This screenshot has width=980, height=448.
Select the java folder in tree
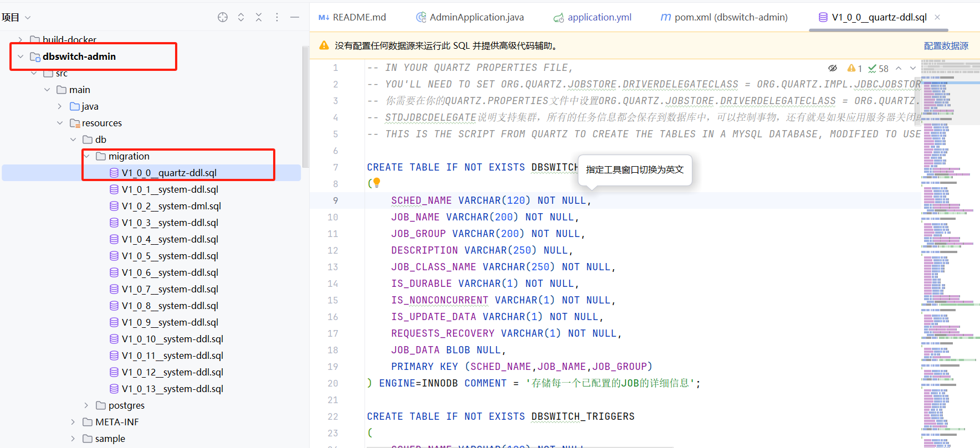point(84,106)
